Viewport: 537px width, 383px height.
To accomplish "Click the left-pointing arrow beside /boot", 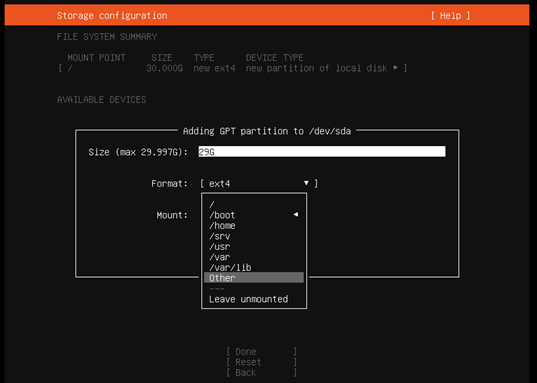I will click(x=296, y=215).
